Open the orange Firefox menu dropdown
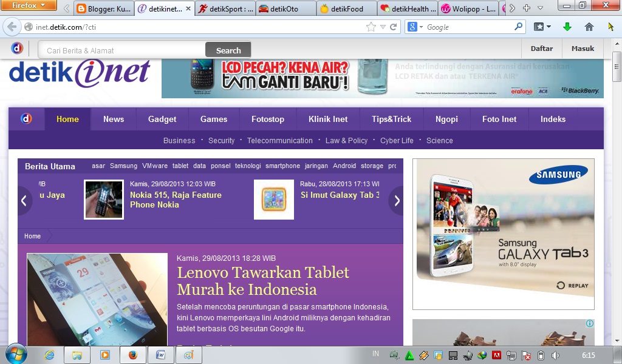Image resolution: width=622 pixels, height=364 pixels. (x=28, y=5)
